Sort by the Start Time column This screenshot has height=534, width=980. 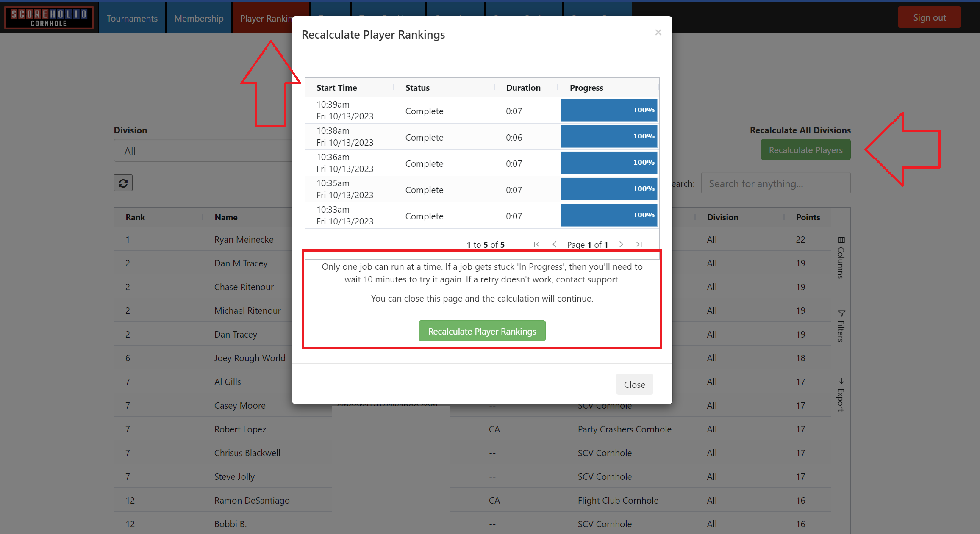[337, 88]
